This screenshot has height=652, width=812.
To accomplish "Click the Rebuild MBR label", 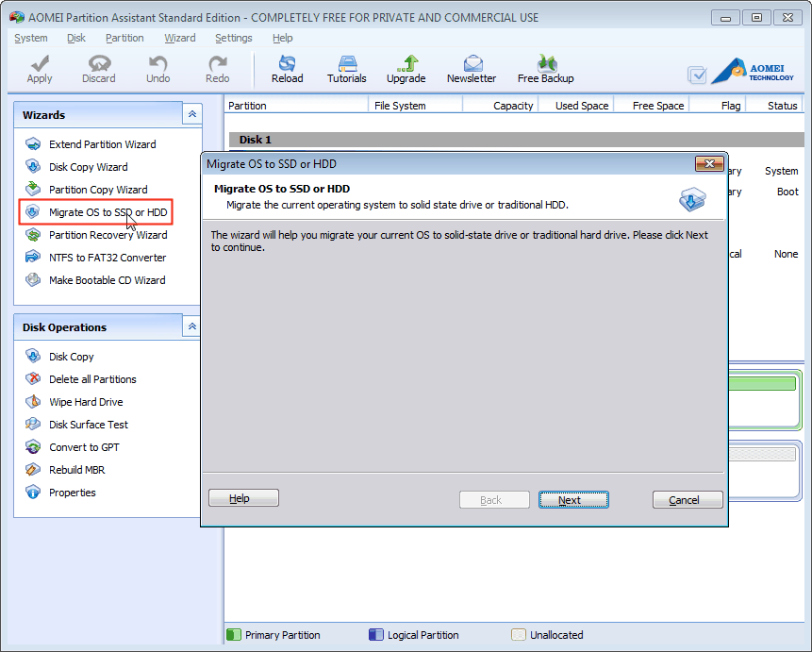I will [76, 470].
